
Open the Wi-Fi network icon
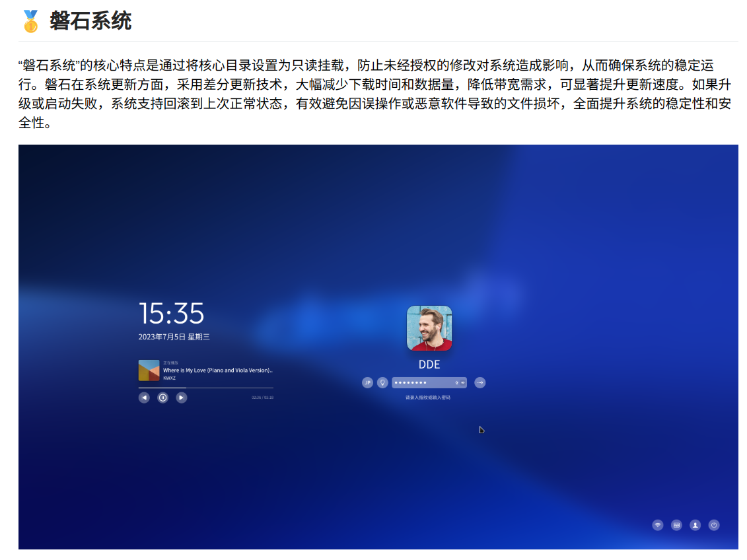click(658, 525)
